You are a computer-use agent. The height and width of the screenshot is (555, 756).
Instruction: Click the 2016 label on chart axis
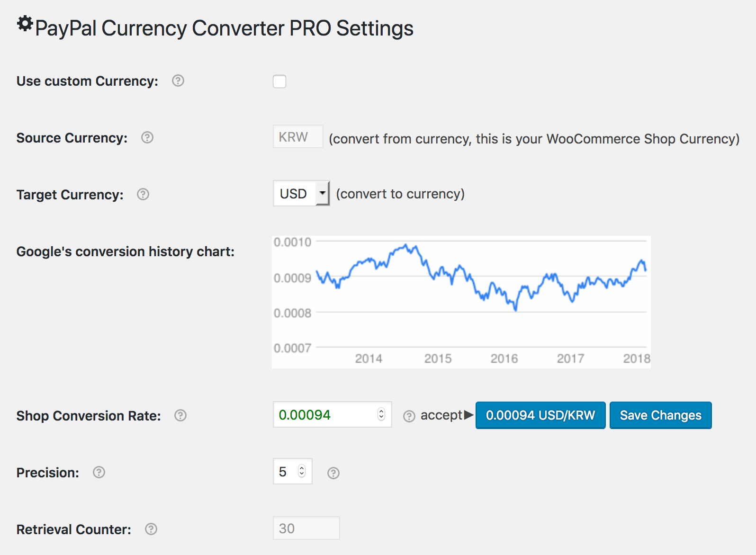(504, 358)
